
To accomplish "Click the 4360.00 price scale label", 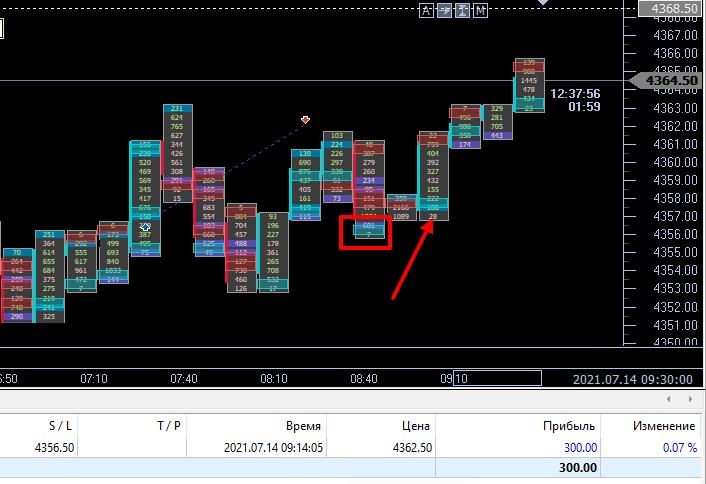I will click(x=675, y=162).
